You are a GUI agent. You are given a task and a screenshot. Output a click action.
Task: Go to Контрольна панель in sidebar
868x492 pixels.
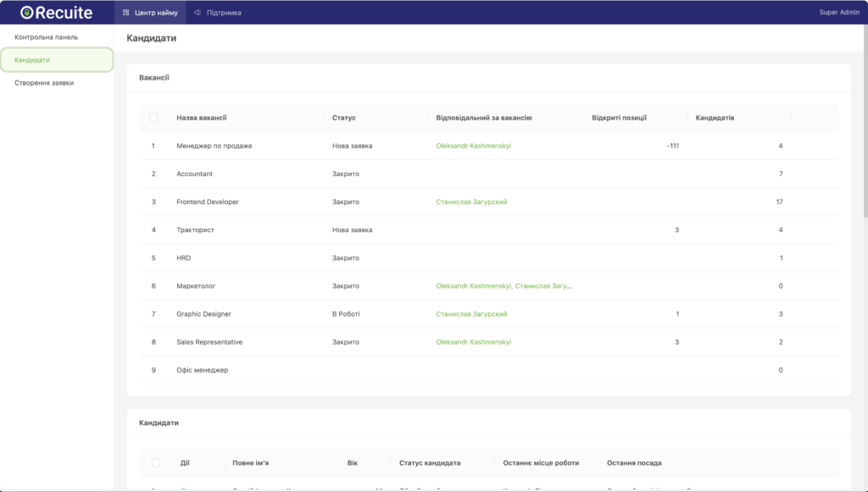coord(46,37)
